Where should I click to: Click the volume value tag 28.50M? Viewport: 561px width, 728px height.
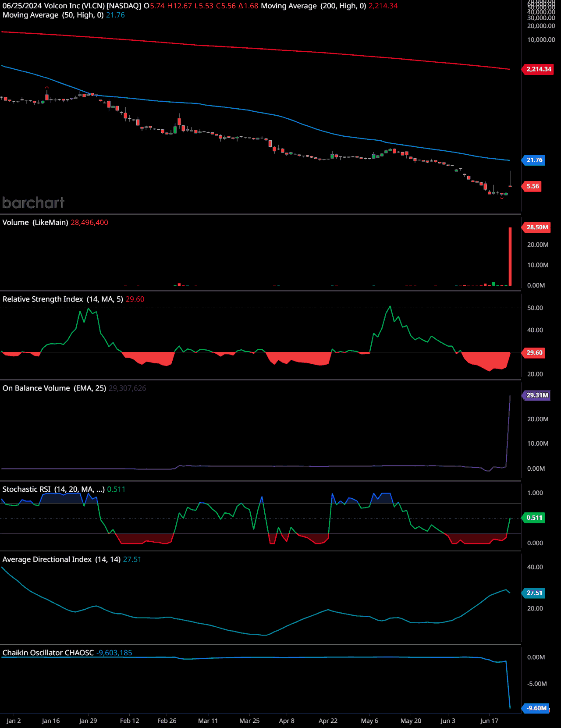pos(537,227)
